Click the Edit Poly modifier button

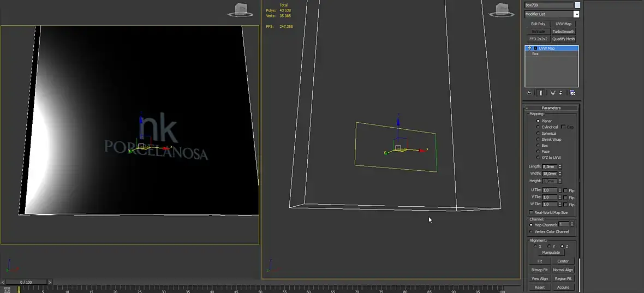click(538, 24)
